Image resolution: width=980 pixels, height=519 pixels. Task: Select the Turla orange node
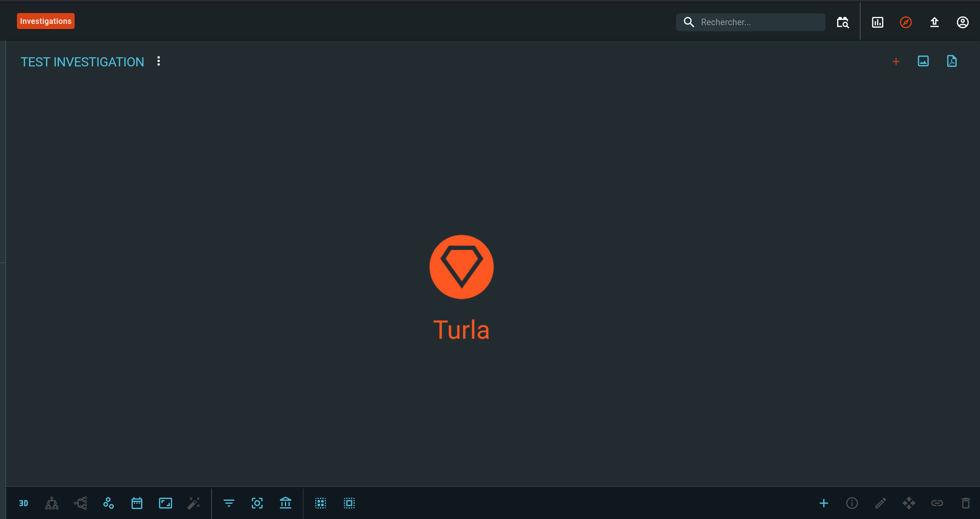click(x=461, y=267)
